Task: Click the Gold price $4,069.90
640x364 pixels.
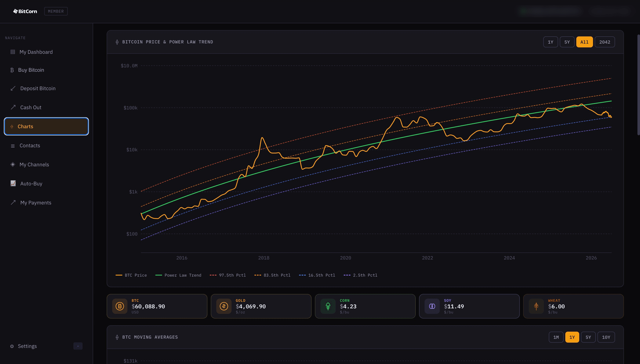Action: tap(251, 306)
